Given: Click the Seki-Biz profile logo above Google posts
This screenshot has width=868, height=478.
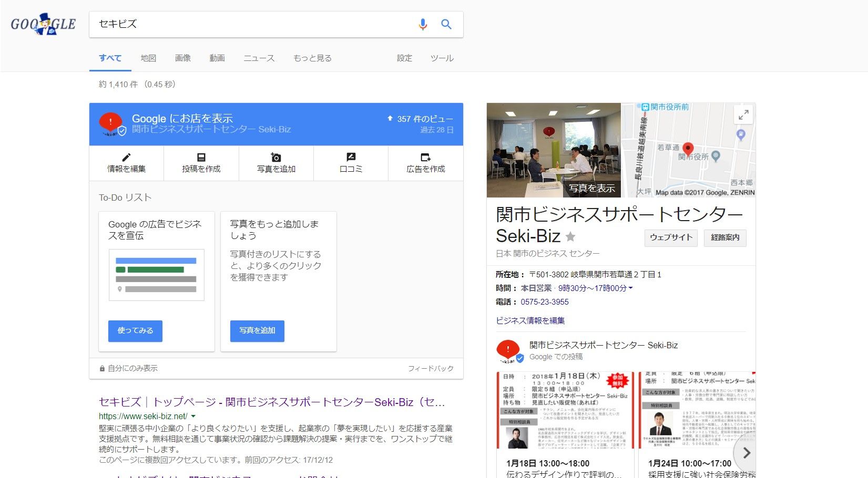Looking at the screenshot, I should [509, 351].
